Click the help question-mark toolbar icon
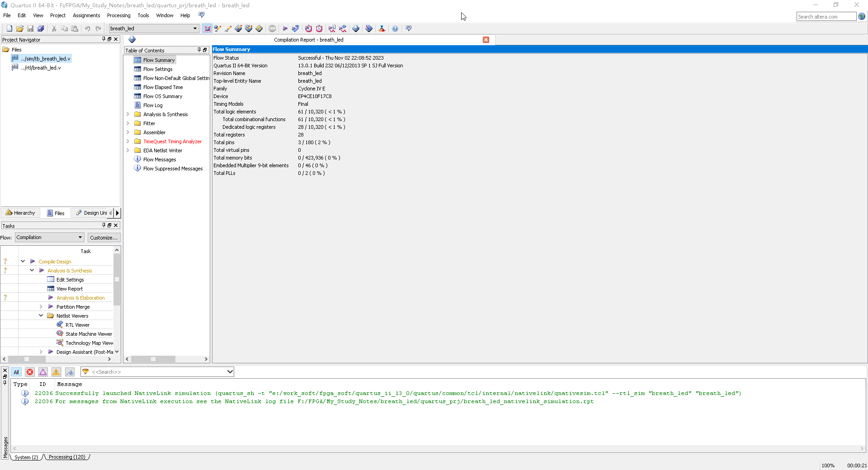The height and width of the screenshot is (470, 868). (395, 28)
